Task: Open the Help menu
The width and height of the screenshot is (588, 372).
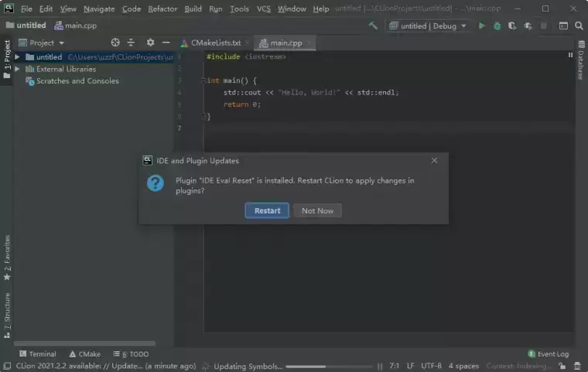Action: pos(320,9)
